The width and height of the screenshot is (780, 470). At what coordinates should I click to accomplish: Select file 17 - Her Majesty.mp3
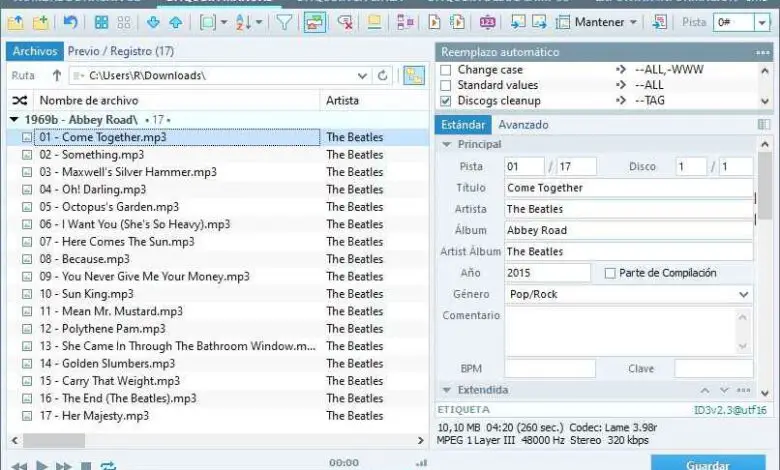point(94,416)
